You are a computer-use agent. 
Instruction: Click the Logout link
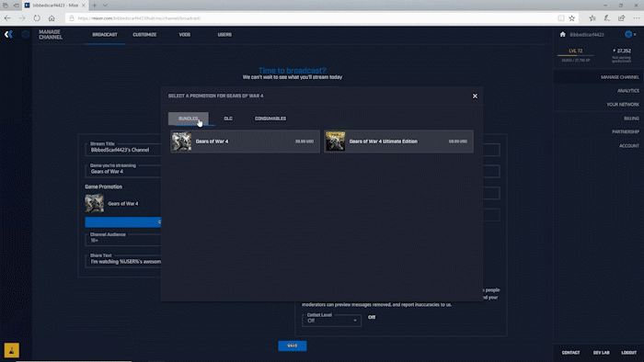[x=628, y=353]
